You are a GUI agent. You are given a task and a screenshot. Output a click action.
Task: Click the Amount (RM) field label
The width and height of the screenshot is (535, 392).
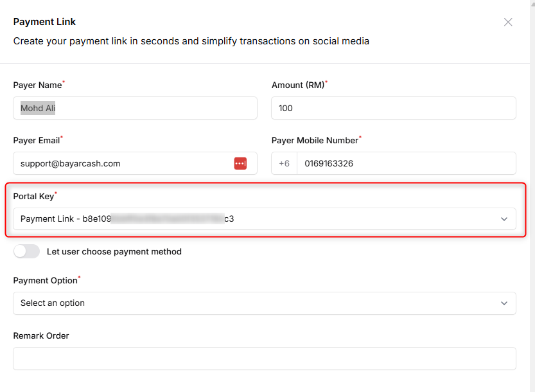(x=297, y=85)
